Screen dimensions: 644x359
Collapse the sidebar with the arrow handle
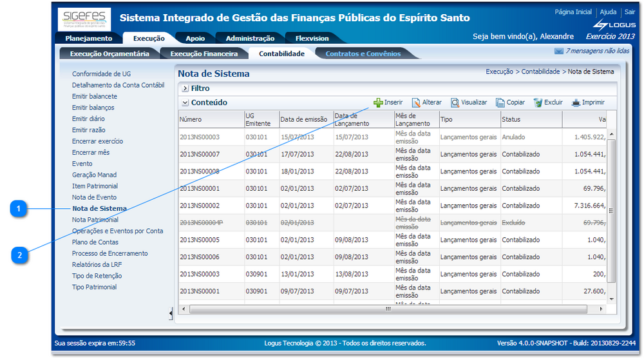[x=171, y=313]
